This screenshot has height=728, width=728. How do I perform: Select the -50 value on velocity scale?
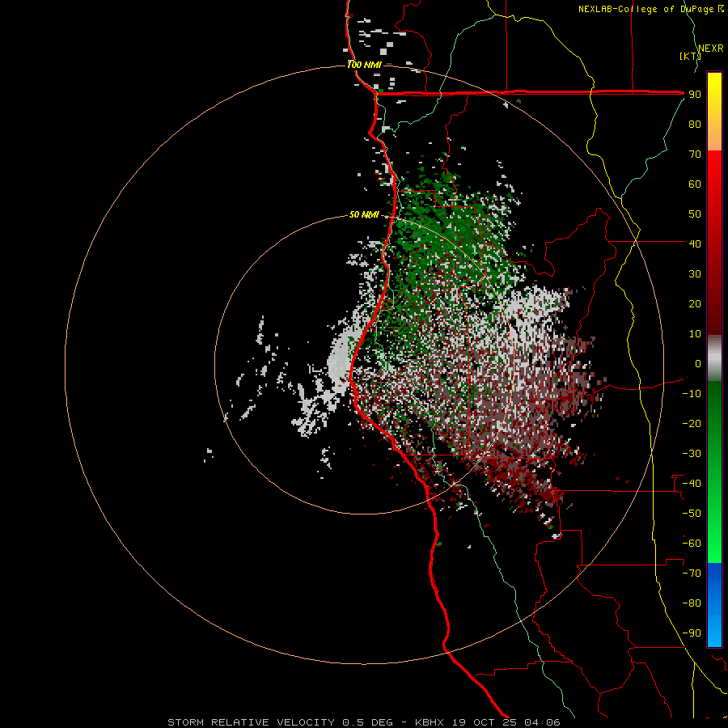tap(692, 514)
